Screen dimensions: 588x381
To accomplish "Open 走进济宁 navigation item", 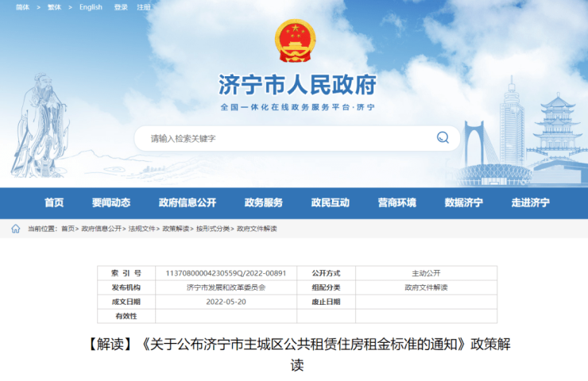I will [530, 202].
